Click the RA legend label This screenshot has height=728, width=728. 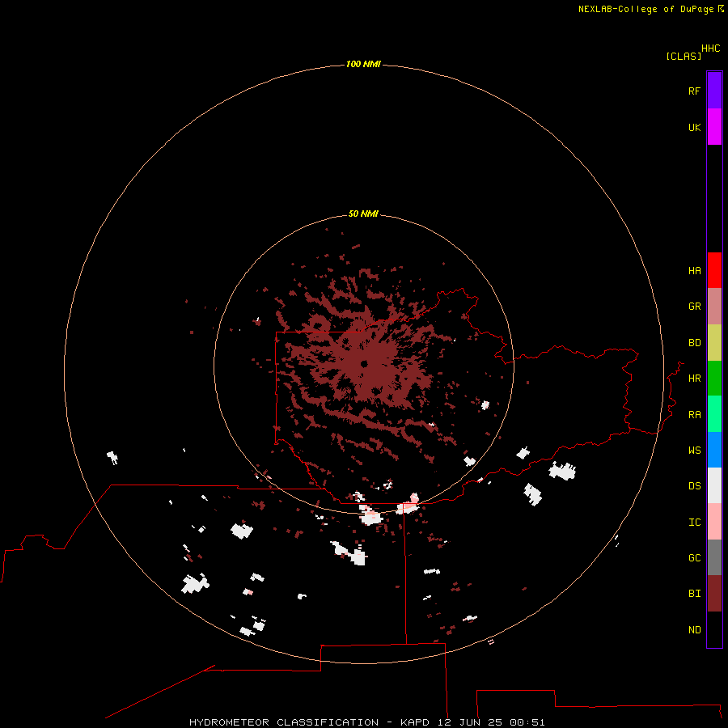coord(694,415)
